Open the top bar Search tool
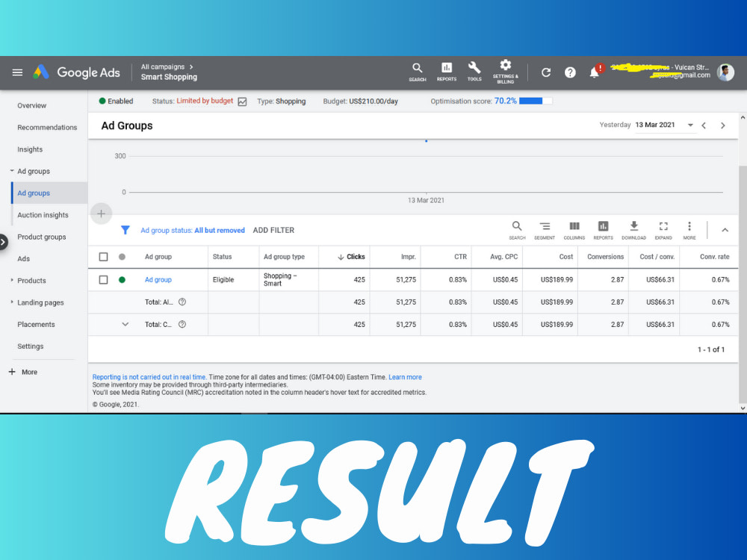The image size is (747, 560). [418, 72]
